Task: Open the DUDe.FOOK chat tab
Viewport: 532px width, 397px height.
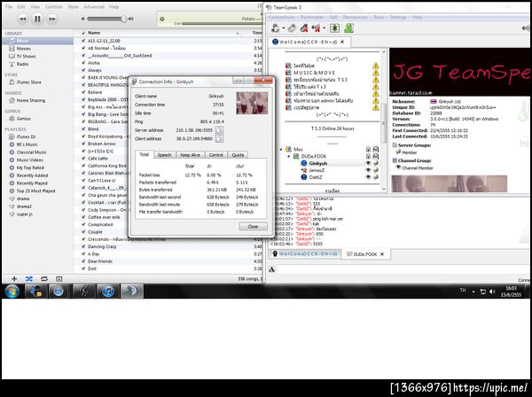Action: point(365,254)
